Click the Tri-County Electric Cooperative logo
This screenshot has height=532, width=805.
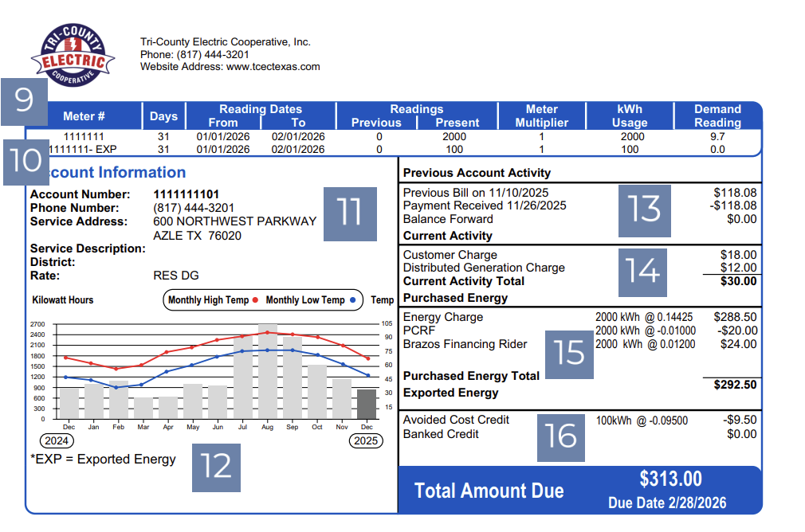(73, 54)
